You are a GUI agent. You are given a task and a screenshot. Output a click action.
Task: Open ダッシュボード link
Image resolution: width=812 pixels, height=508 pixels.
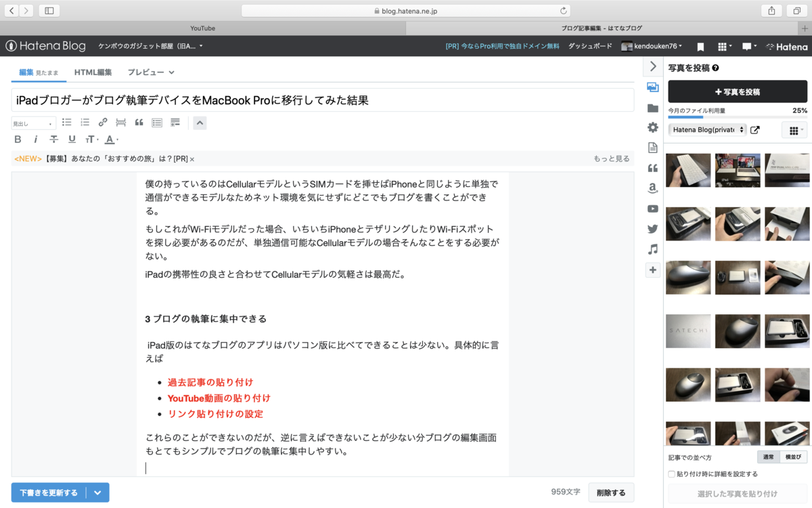tap(590, 46)
